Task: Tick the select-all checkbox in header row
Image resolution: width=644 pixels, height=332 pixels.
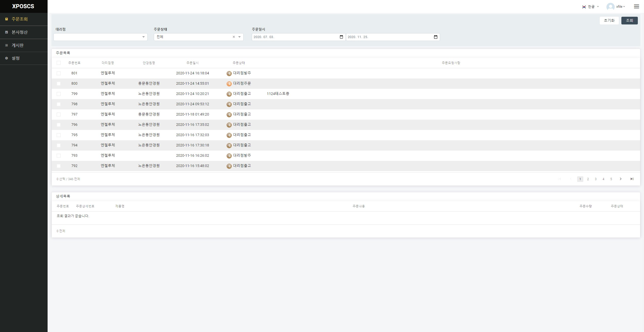Action: coord(59,63)
